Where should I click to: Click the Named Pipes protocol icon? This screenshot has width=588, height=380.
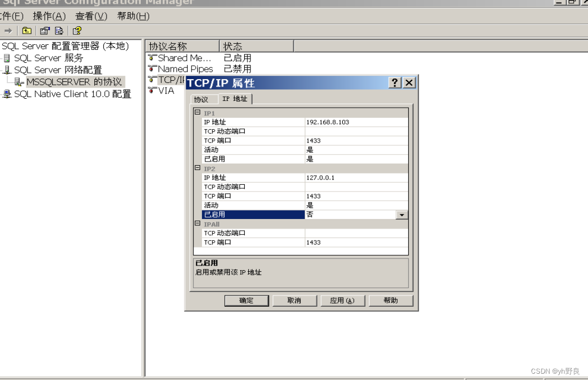[x=152, y=69]
